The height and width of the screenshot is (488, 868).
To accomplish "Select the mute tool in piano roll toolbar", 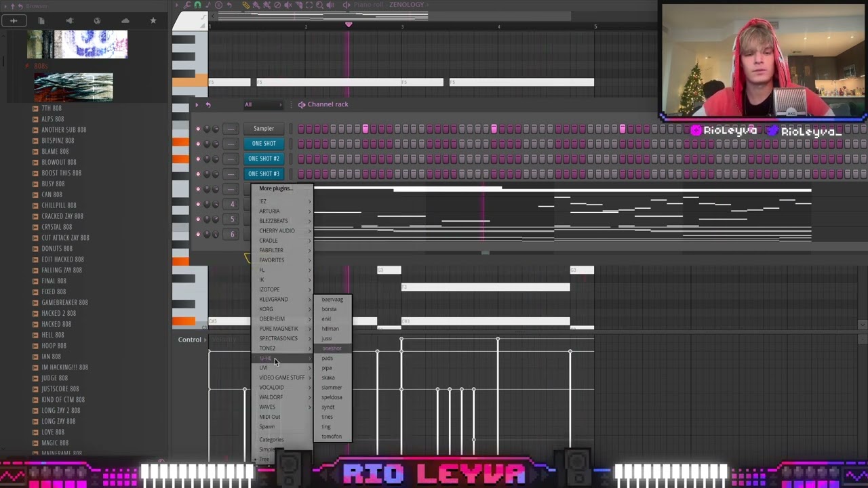I will tap(288, 5).
